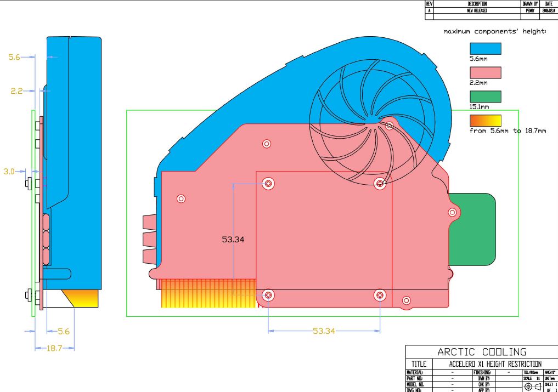Image resolution: width=558 pixels, height=392 pixels.
Task: Click the horizontal 53.34 dimension label
Action: tap(324, 331)
